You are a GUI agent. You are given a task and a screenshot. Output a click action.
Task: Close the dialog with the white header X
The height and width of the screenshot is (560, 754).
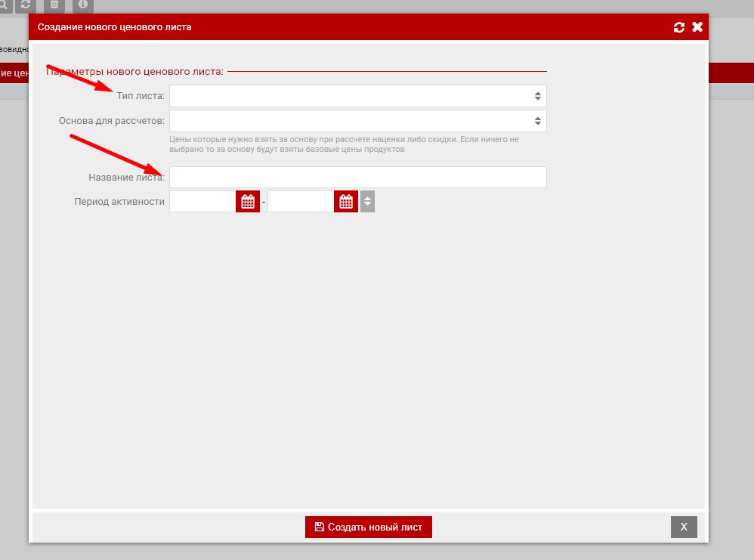[x=697, y=27]
